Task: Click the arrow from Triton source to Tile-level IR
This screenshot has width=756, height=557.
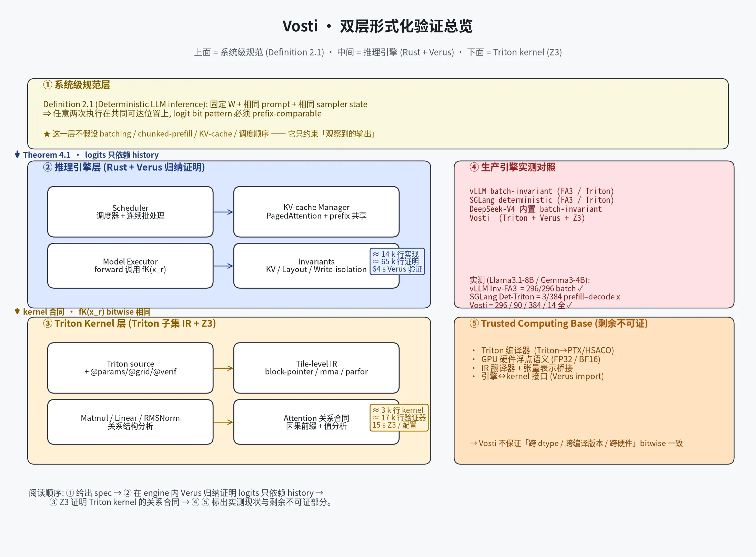Action: pyautogui.click(x=223, y=368)
